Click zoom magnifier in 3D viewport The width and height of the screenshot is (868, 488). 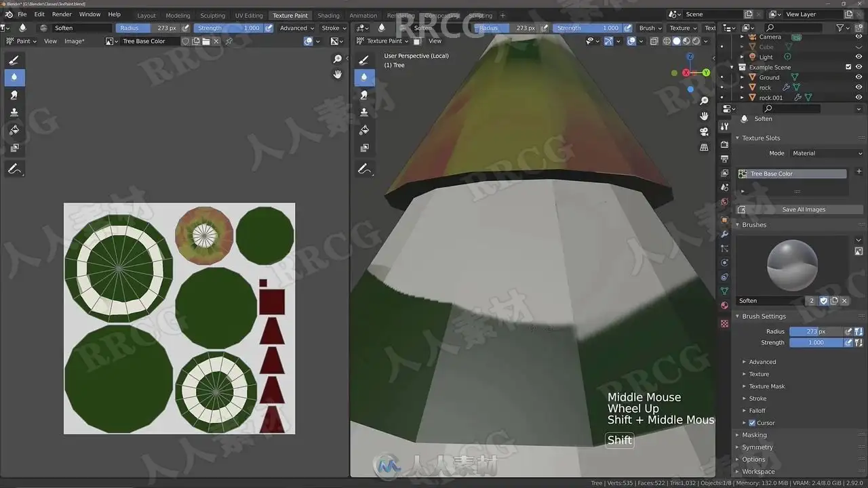pos(704,101)
